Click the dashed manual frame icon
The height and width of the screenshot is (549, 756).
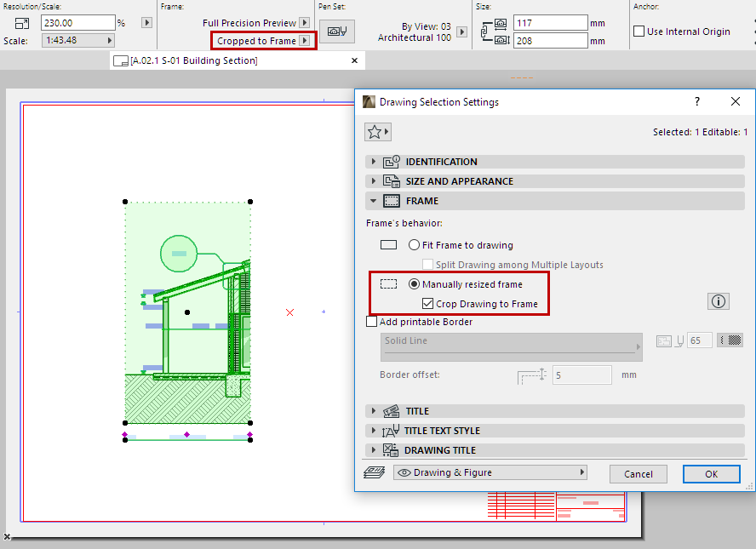pyautogui.click(x=388, y=284)
